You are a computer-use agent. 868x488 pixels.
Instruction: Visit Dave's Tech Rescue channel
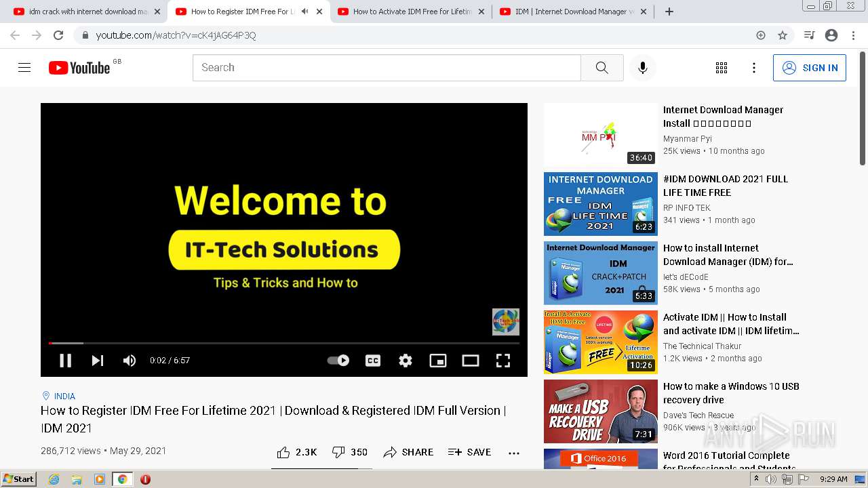click(x=698, y=415)
